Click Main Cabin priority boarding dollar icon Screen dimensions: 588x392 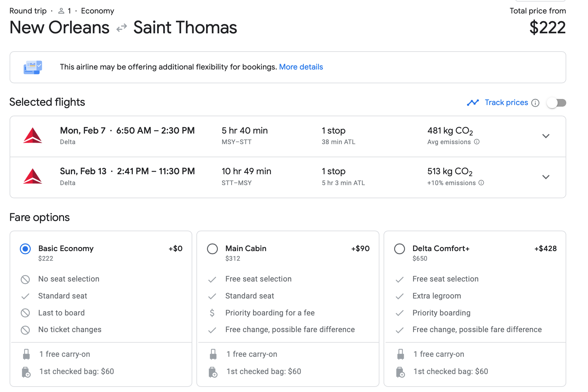tap(212, 313)
